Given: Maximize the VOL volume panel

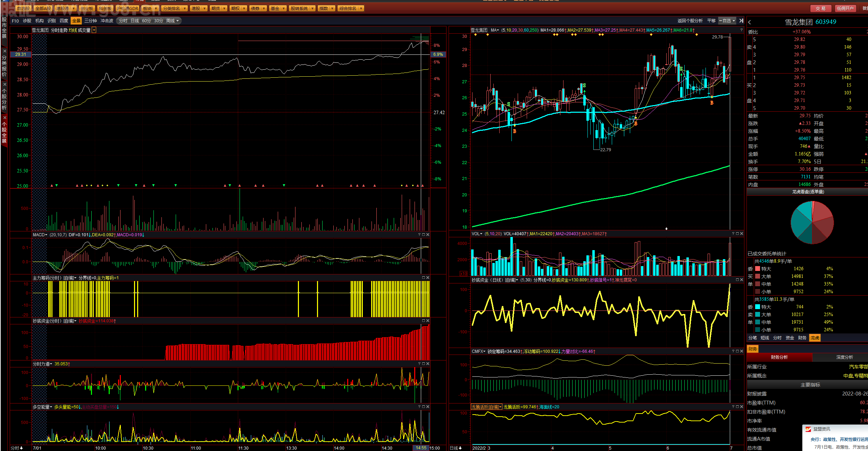Looking at the screenshot, I should (x=737, y=234).
